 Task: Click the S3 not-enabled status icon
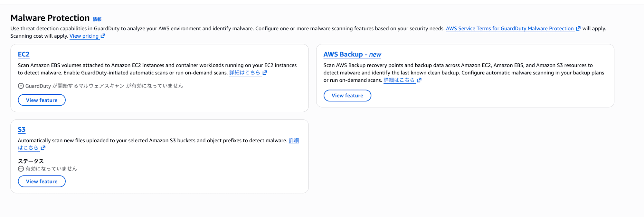(21, 169)
